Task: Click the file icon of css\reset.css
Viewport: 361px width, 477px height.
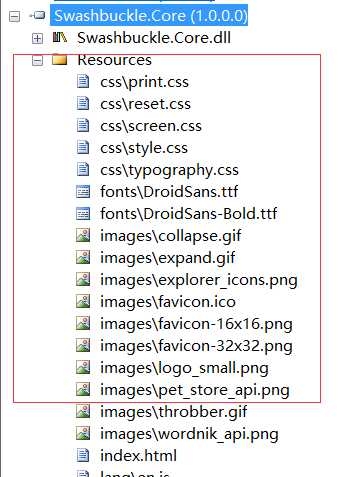Action: (83, 103)
